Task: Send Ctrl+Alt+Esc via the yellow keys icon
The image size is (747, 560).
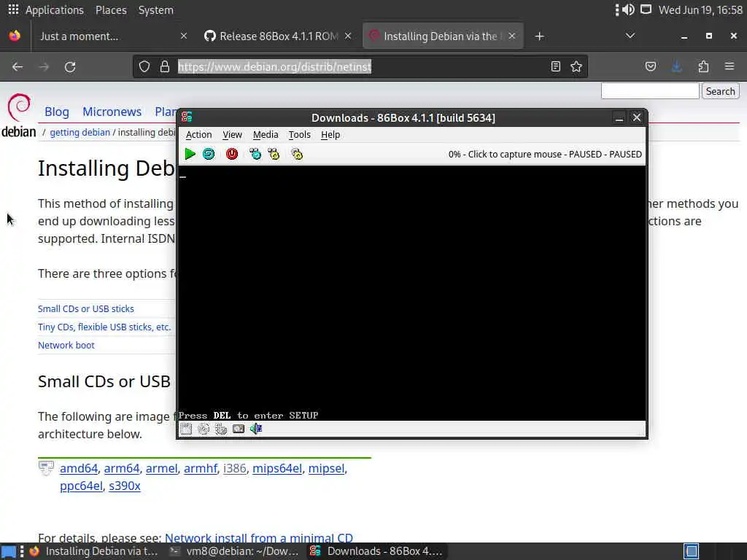Action: click(x=274, y=154)
